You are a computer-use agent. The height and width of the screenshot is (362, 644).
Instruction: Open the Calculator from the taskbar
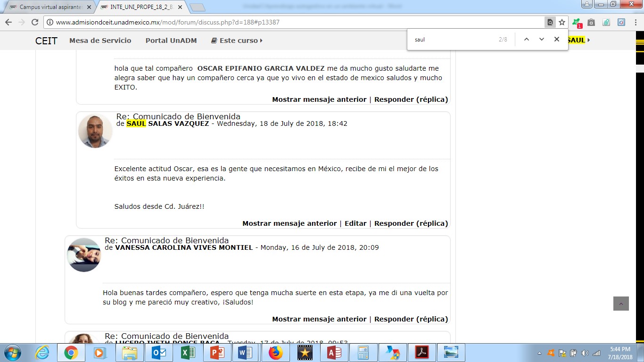(x=363, y=352)
